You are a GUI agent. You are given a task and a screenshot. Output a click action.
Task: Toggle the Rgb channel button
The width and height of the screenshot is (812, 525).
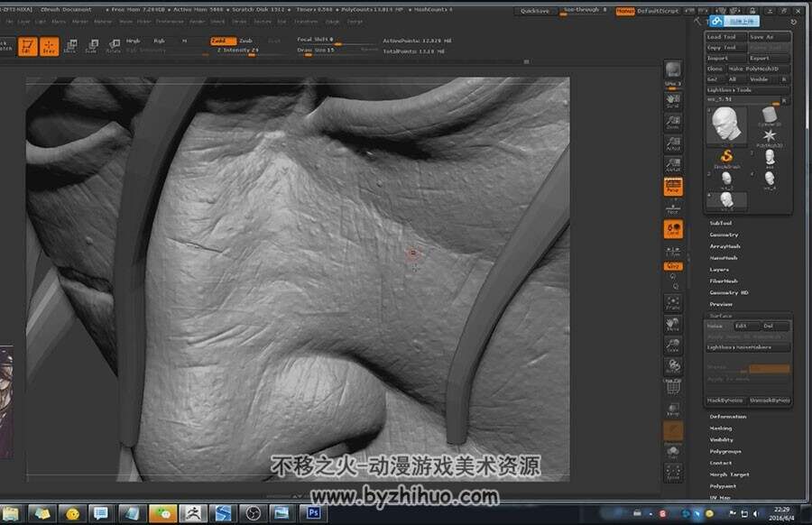[x=159, y=41]
